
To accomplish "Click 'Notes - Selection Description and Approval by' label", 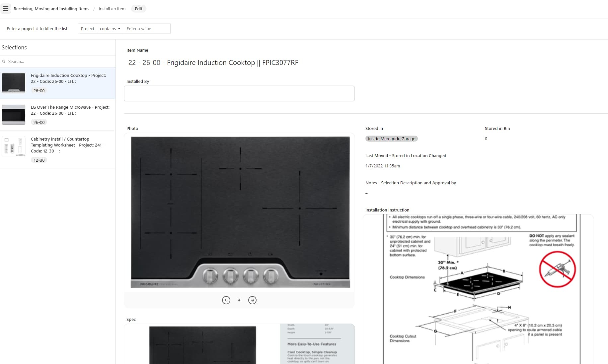I will point(411,183).
